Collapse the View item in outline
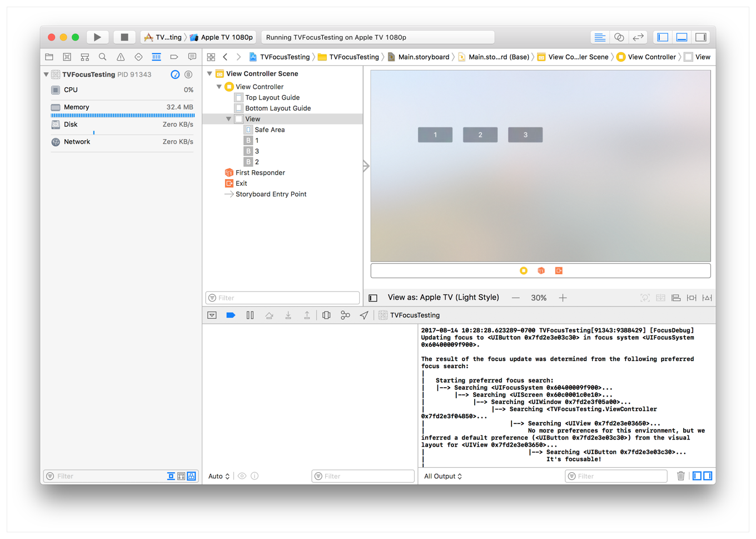The height and width of the screenshot is (539, 756). click(x=228, y=119)
